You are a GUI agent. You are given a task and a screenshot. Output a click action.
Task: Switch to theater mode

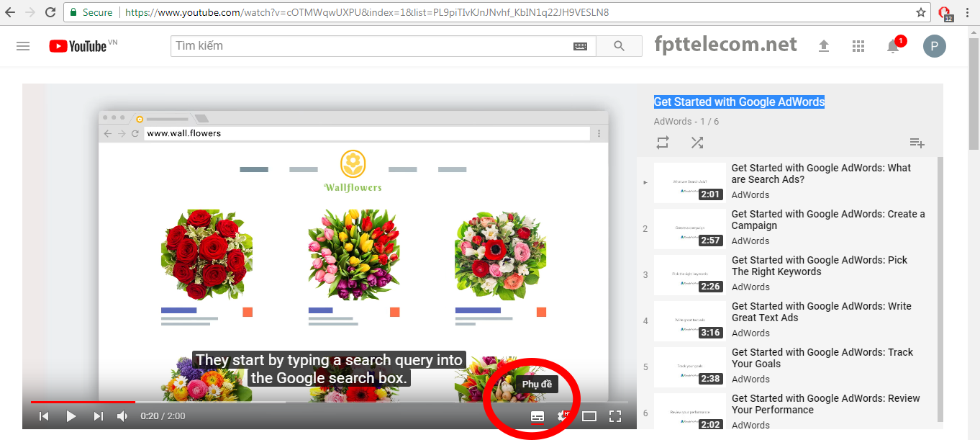point(589,416)
